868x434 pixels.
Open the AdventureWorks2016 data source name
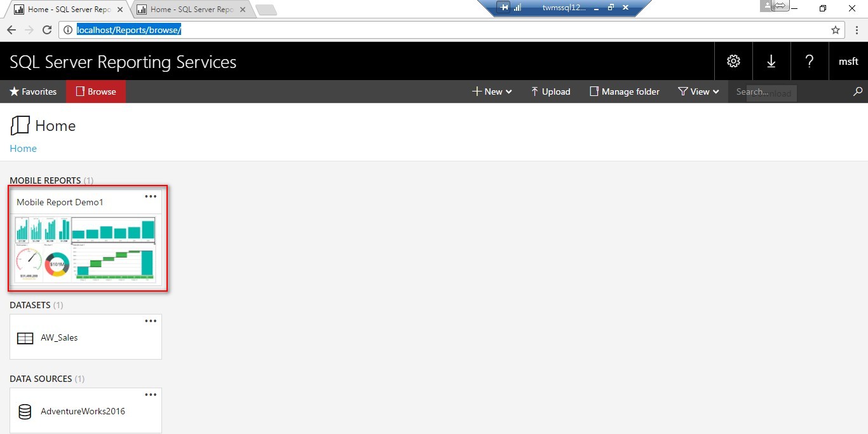click(83, 411)
